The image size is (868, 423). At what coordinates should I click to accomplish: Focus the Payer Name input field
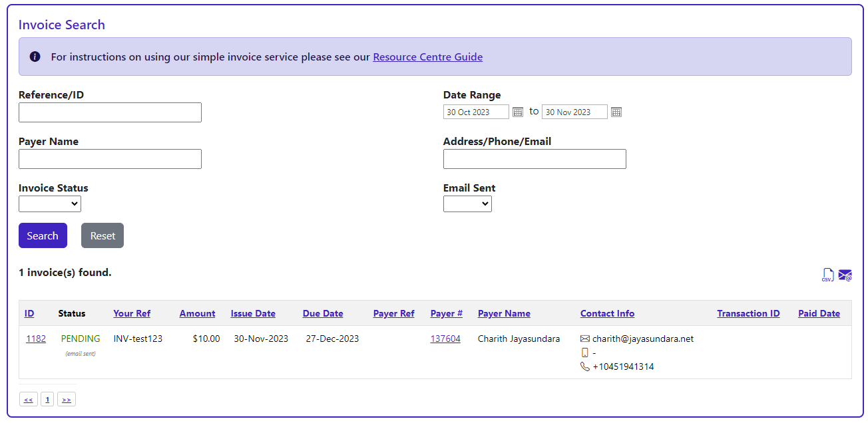[110, 159]
